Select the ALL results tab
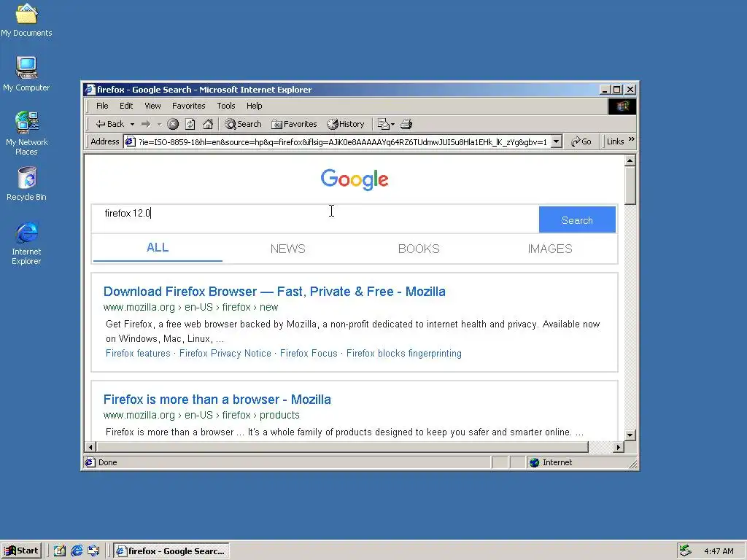The width and height of the screenshot is (747, 560). pos(158,248)
